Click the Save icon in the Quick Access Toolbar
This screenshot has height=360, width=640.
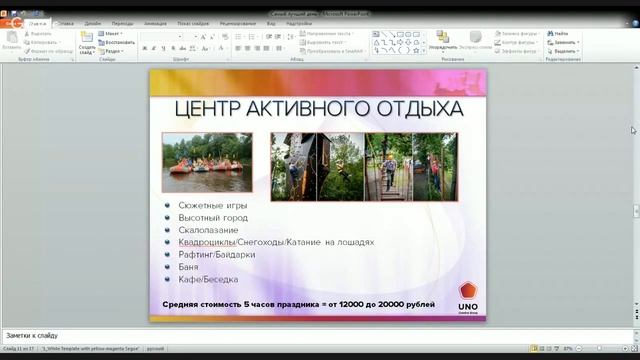(14, 13)
